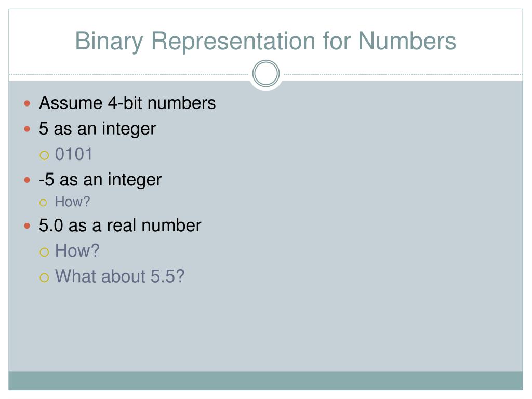Image resolution: width=532 pixels, height=399 pixels.
Task: Click the slide title 'Binary Representation for Numbers'
Action: [265, 42]
